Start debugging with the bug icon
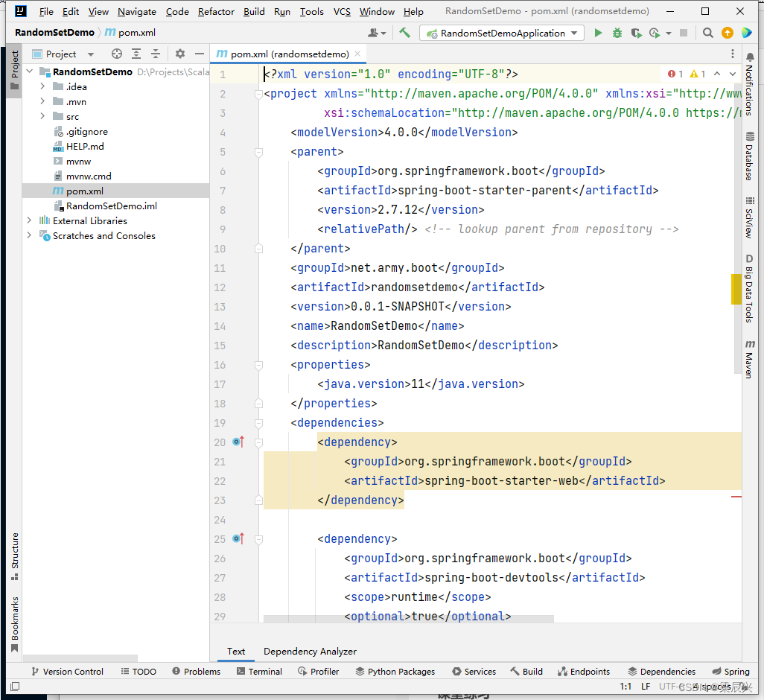Screen dimensions: 764x700 point(617,33)
